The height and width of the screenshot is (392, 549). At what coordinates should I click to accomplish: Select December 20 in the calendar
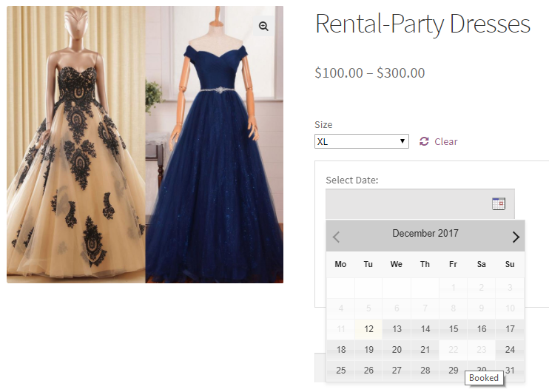click(x=397, y=350)
